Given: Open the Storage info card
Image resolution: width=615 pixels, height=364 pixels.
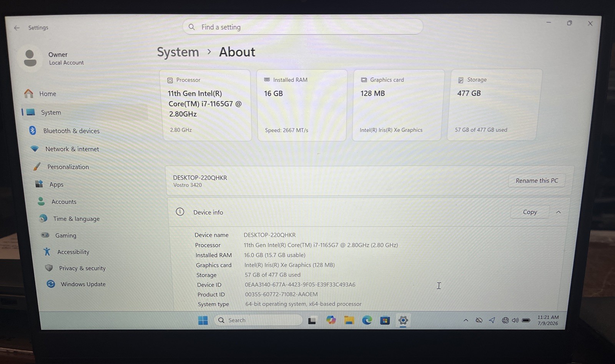Looking at the screenshot, I should tap(495, 105).
